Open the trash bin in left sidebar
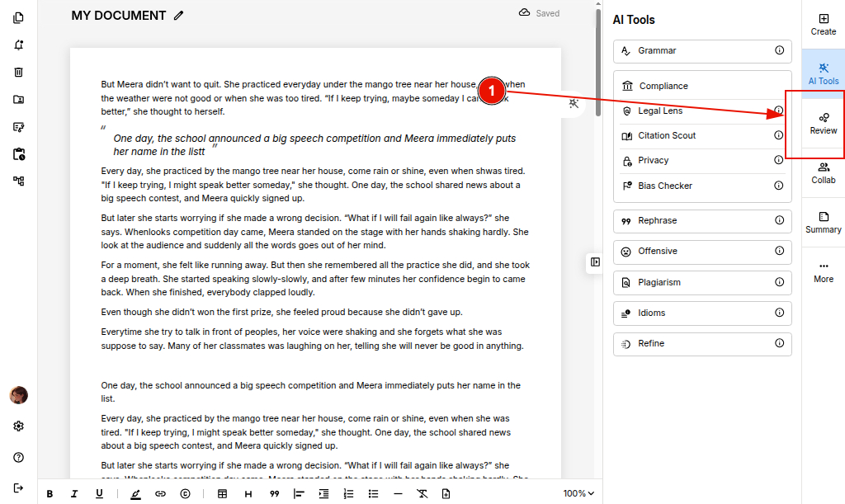845x504 pixels. [x=18, y=72]
